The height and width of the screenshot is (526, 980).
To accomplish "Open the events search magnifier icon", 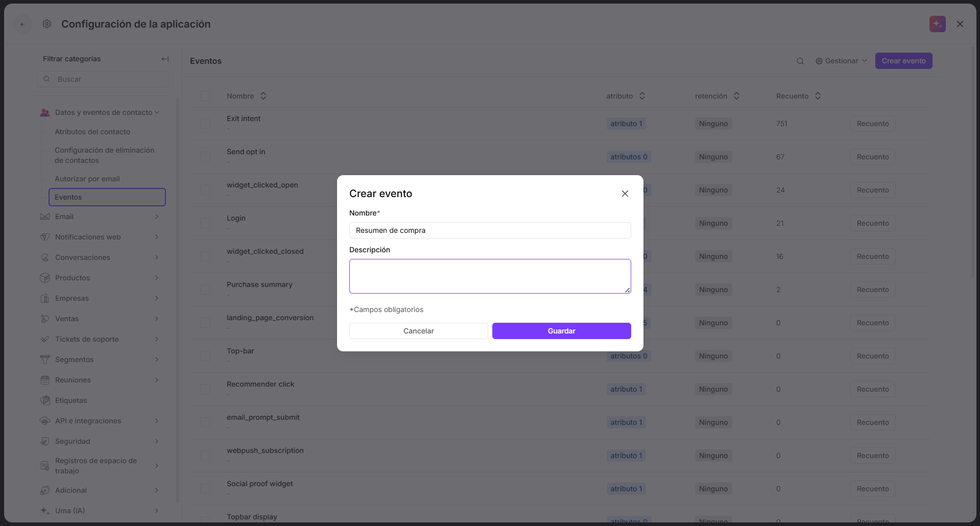I will pyautogui.click(x=800, y=61).
